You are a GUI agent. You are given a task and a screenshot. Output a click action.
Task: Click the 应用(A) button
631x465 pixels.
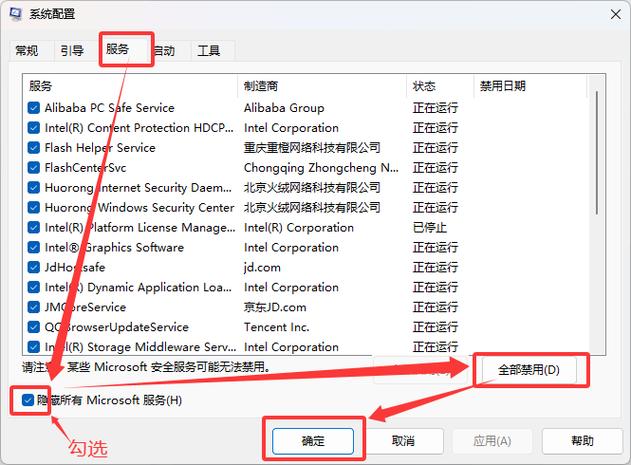(x=492, y=441)
